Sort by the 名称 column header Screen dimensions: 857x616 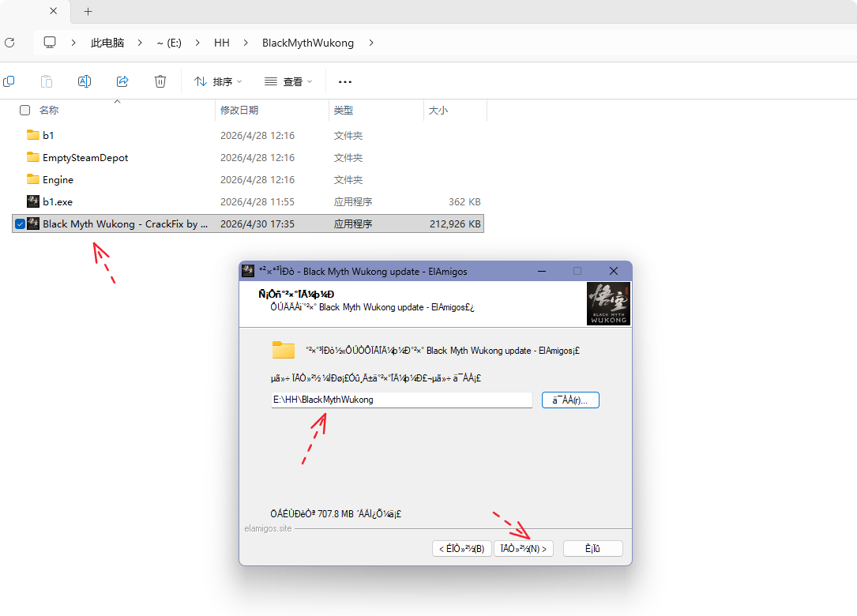[x=49, y=111]
